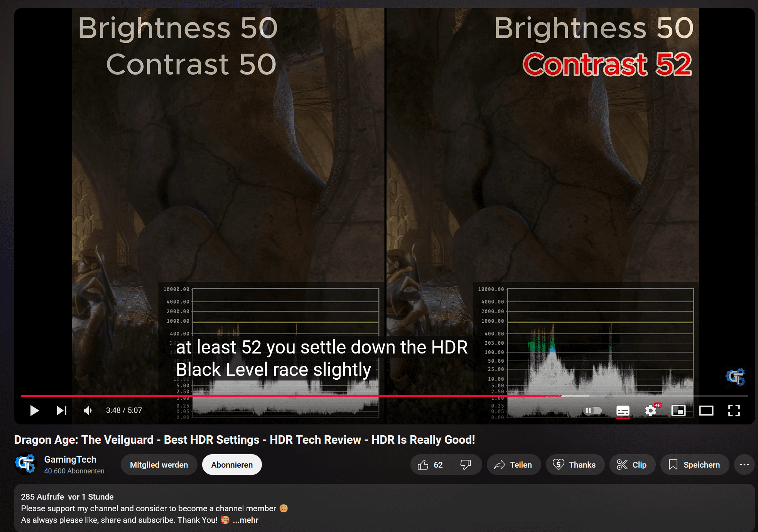Click the subtitle caption text overlay
Viewport: 758px width, 532px height.
click(321, 358)
